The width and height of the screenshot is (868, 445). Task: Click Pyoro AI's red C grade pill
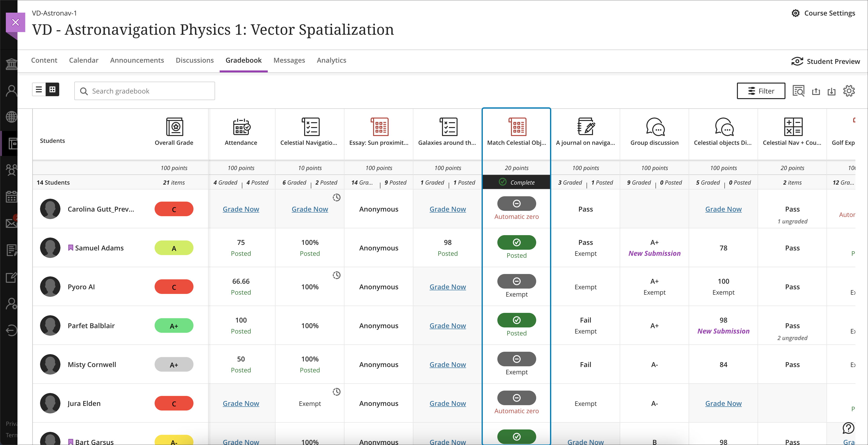174,287
